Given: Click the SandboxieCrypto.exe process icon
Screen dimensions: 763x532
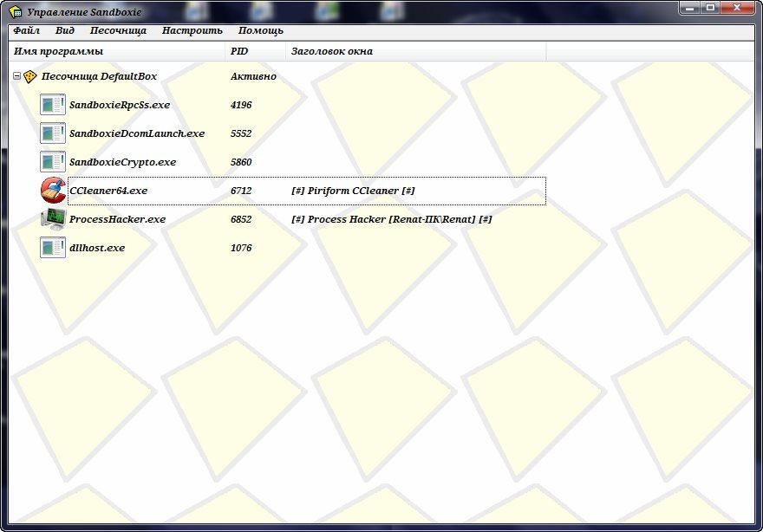Looking at the screenshot, I should coord(53,162).
